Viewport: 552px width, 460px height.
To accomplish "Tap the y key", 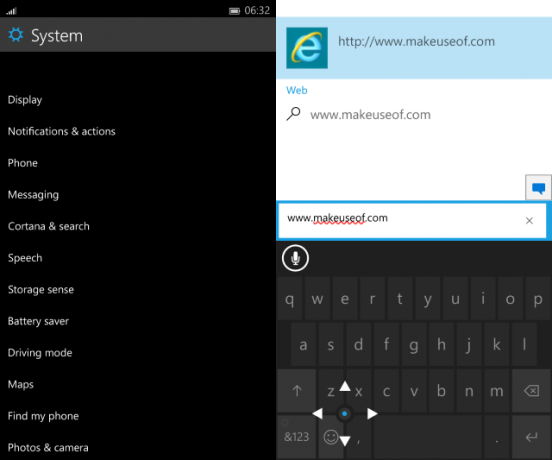I will (x=428, y=299).
